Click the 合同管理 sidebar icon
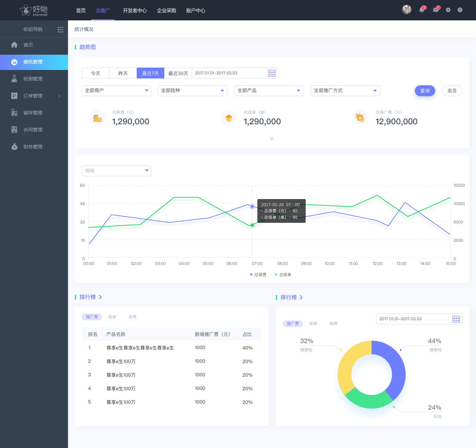Viewport: 476px width, 448px height. pyautogui.click(x=14, y=130)
